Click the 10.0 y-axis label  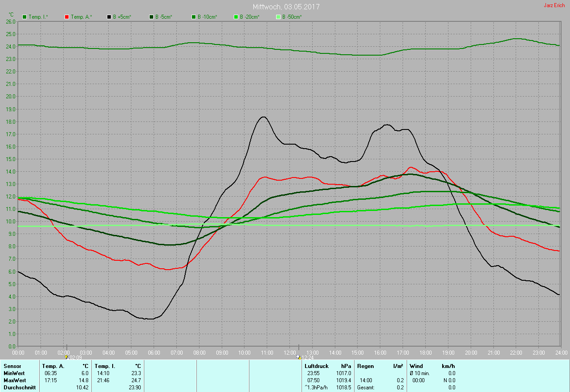pos(11,221)
